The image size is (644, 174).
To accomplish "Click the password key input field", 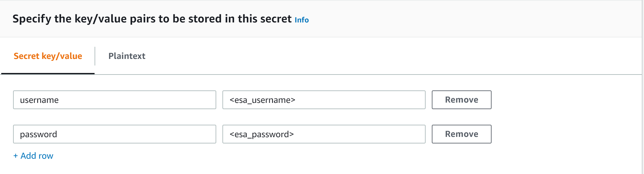I will point(114,134).
